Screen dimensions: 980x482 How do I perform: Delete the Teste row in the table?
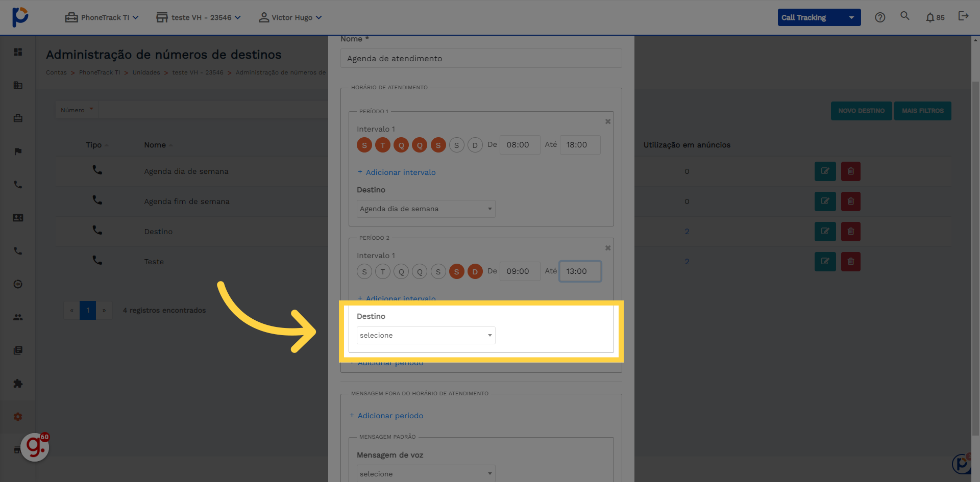click(851, 262)
